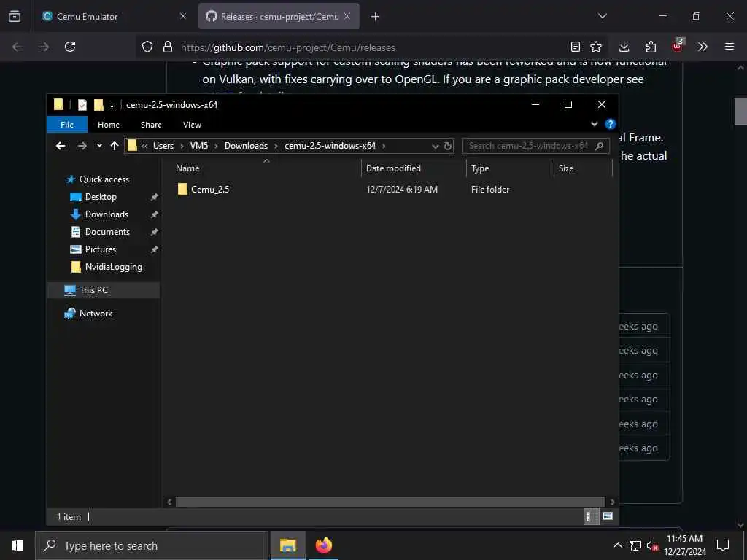Screen dimensions: 747x560
Task: Show more tools overflow chevron
Action: [703, 47]
